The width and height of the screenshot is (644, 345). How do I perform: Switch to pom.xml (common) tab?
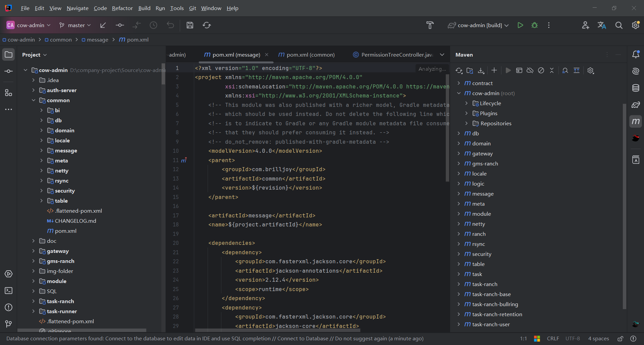coord(310,55)
